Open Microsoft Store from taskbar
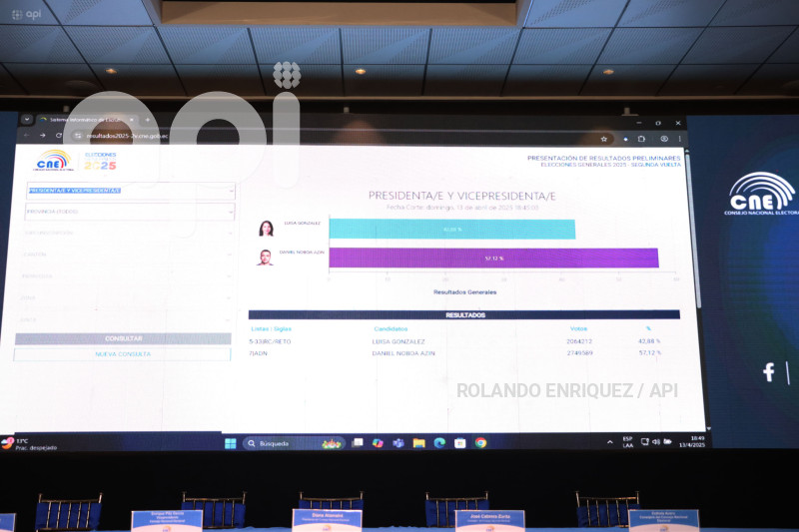The height and width of the screenshot is (532, 799). click(x=460, y=443)
